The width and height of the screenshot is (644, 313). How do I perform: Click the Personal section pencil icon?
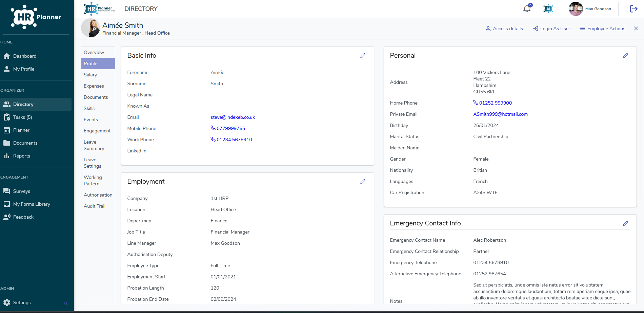tap(625, 56)
